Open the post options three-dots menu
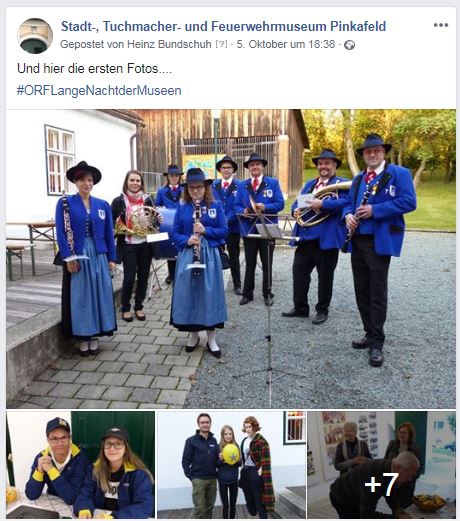 [441, 25]
